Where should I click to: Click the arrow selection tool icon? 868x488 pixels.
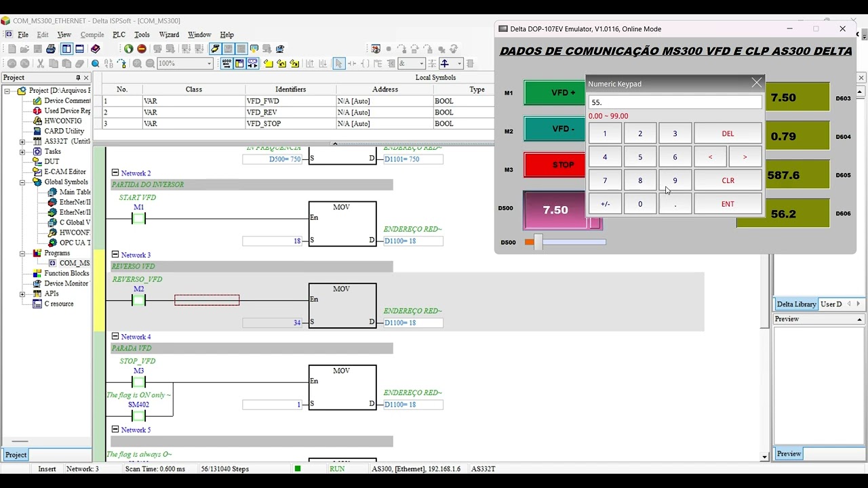point(339,64)
